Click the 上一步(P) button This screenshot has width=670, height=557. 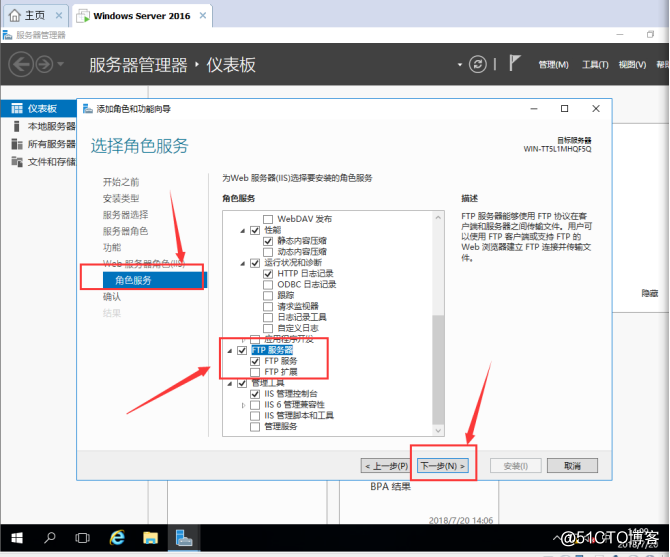click(385, 466)
